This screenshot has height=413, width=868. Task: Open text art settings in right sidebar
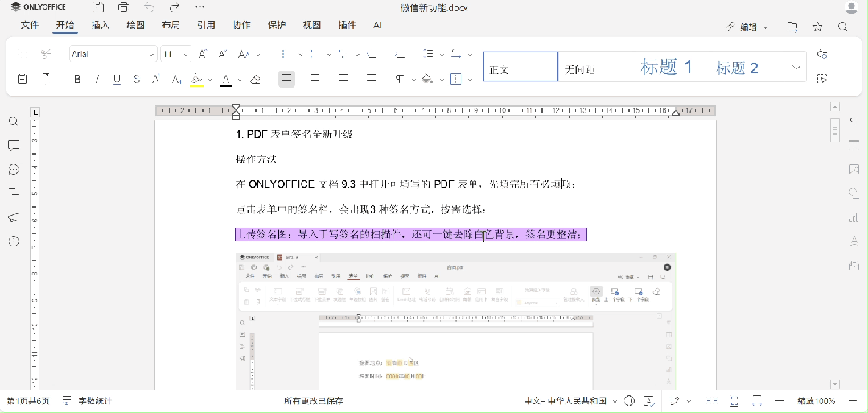click(x=854, y=241)
